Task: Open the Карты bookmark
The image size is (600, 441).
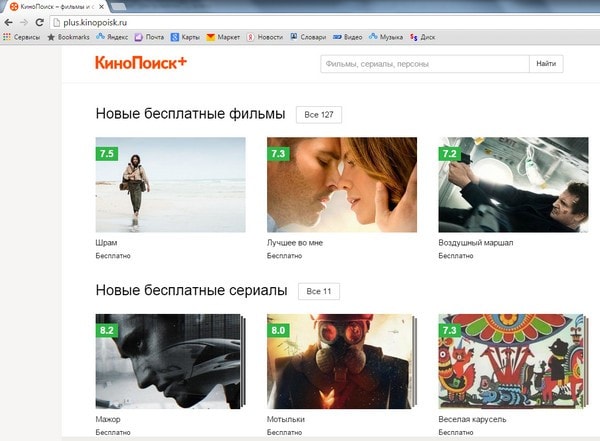Action: tap(185, 37)
